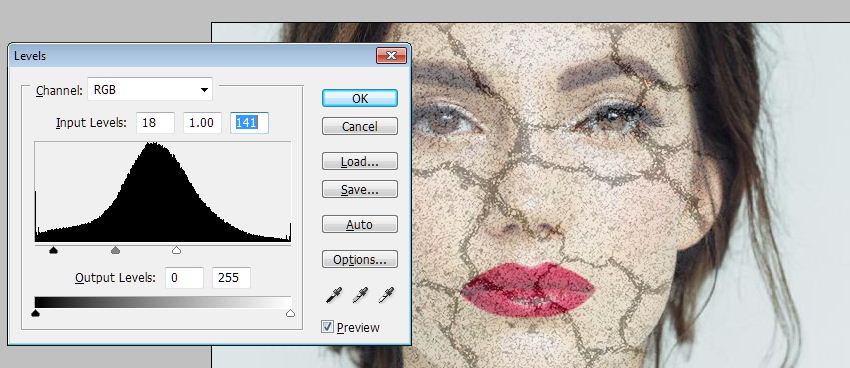The image size is (850, 368).
Task: Click the histogram graph
Action: coord(163,192)
